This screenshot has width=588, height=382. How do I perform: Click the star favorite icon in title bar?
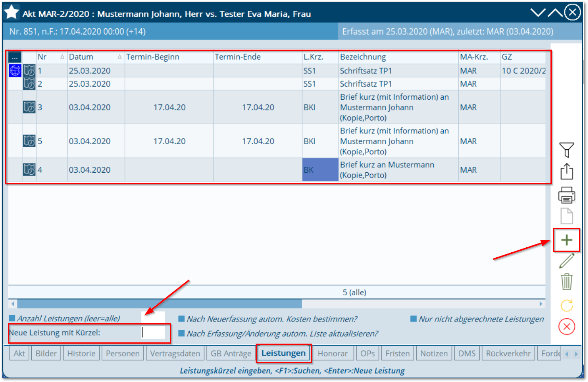click(x=11, y=12)
